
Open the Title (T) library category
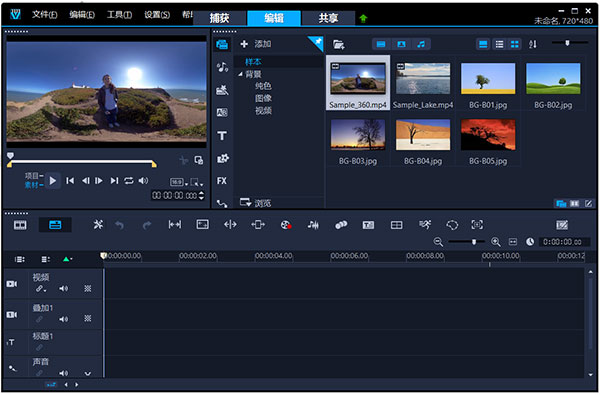click(x=222, y=135)
